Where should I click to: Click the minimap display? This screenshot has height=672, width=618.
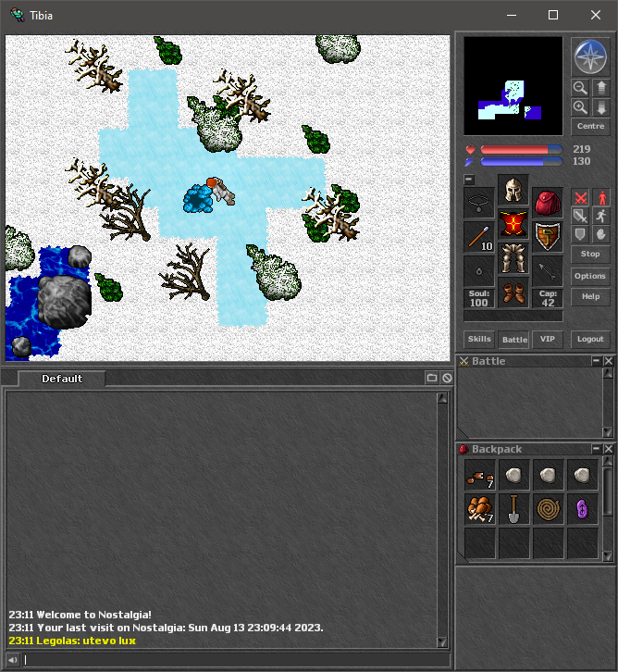point(513,86)
